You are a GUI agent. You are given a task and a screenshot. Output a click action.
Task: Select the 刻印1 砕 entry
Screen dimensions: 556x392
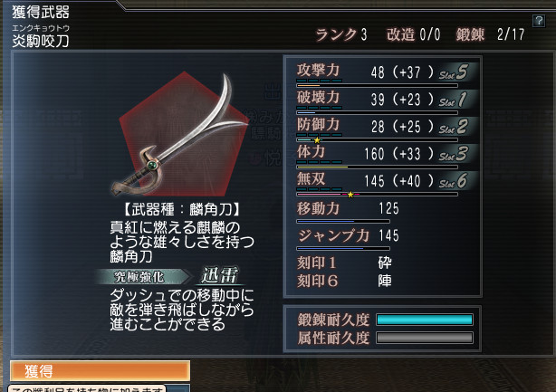tap(344, 263)
